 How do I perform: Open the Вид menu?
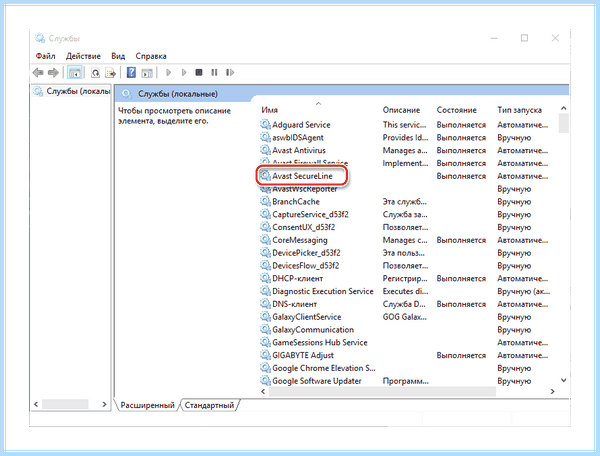click(x=118, y=56)
